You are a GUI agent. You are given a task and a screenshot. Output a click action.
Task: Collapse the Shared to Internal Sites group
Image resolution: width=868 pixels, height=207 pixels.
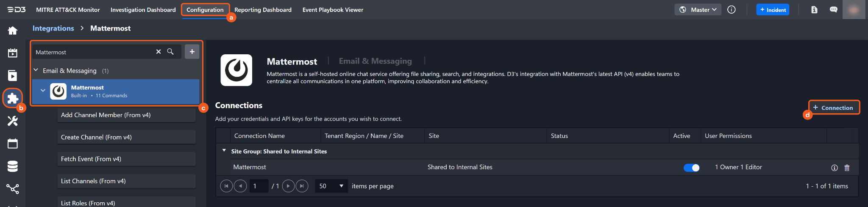click(224, 151)
